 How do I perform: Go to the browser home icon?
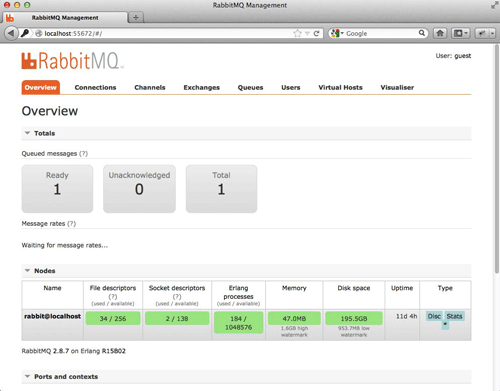click(x=440, y=33)
